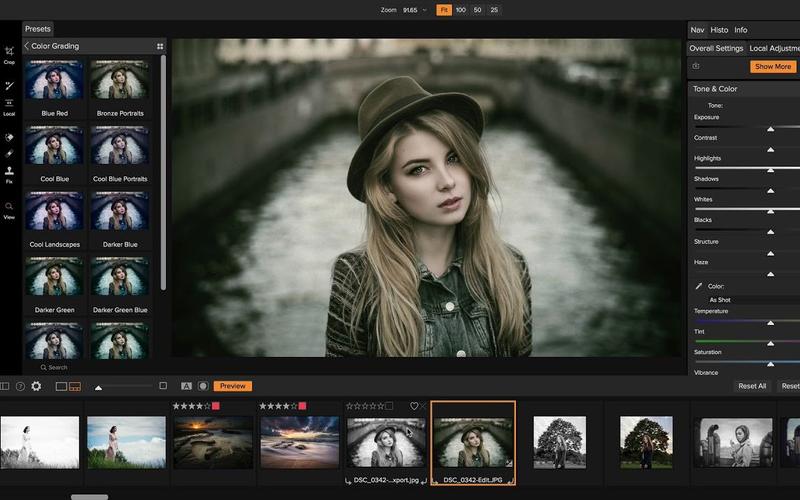Toggle the orange Preview button

click(233, 386)
